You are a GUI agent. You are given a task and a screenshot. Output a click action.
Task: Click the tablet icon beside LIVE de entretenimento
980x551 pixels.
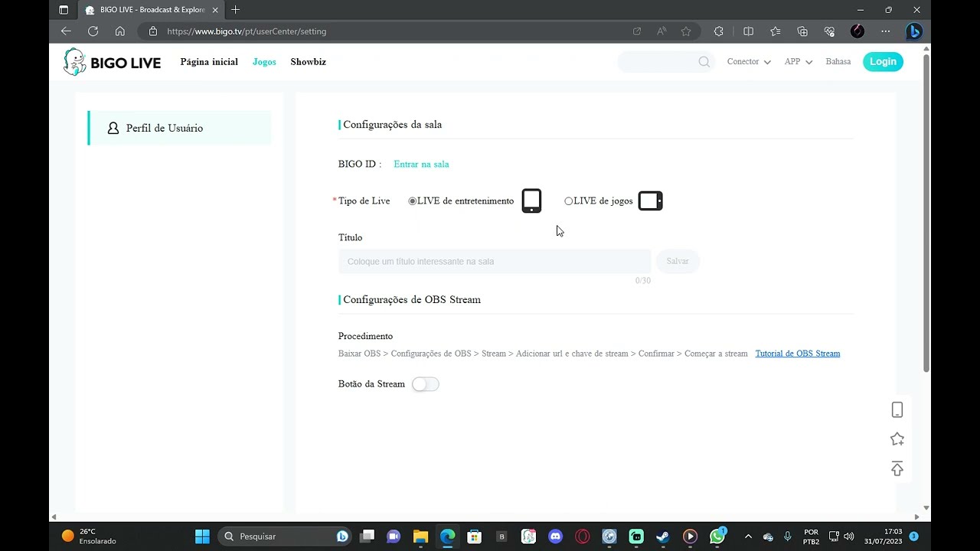tap(531, 201)
